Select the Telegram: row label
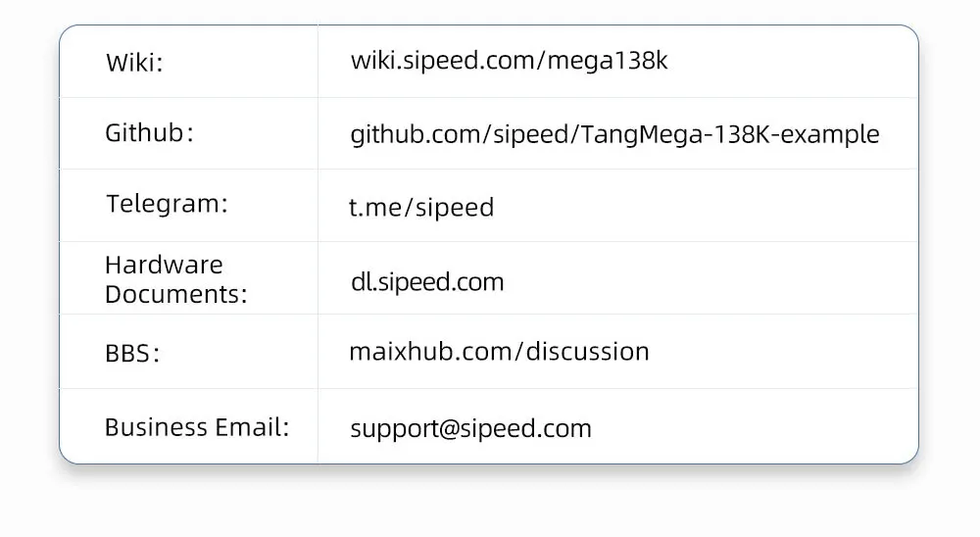This screenshot has width=980, height=537. [x=167, y=204]
